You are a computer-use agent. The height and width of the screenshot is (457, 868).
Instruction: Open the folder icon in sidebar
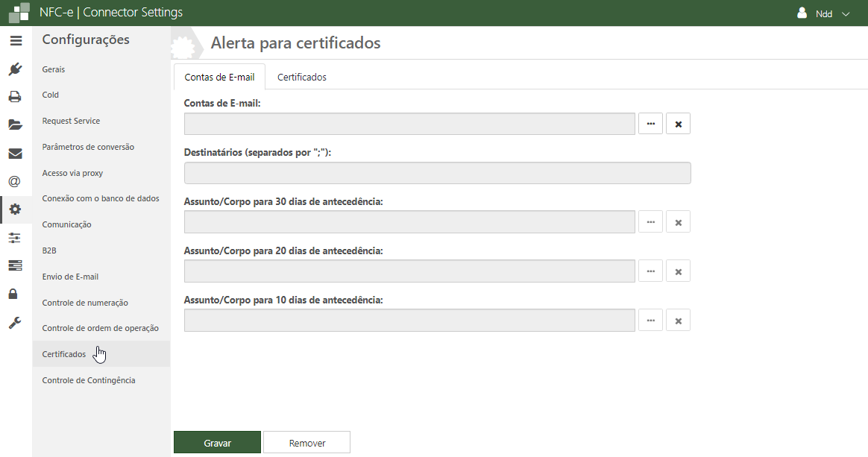click(x=16, y=125)
